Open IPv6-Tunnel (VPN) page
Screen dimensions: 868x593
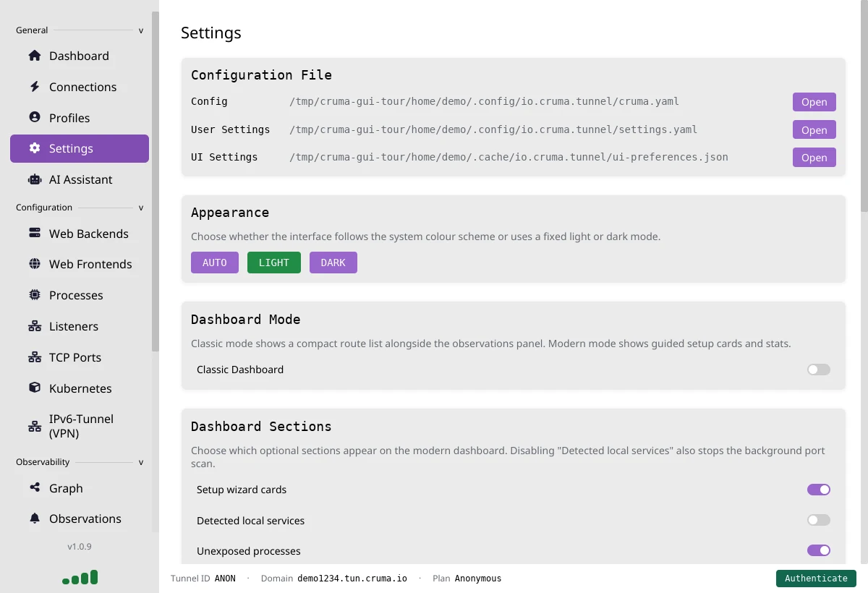pos(80,426)
